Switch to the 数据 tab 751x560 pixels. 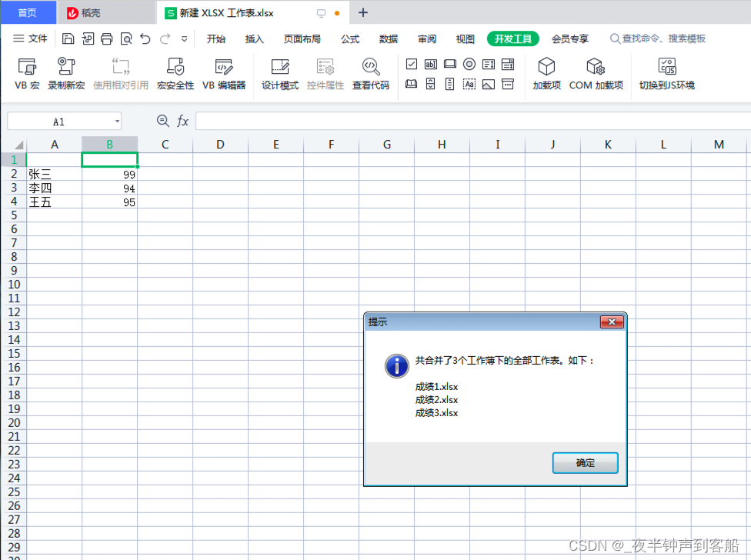[x=389, y=38]
